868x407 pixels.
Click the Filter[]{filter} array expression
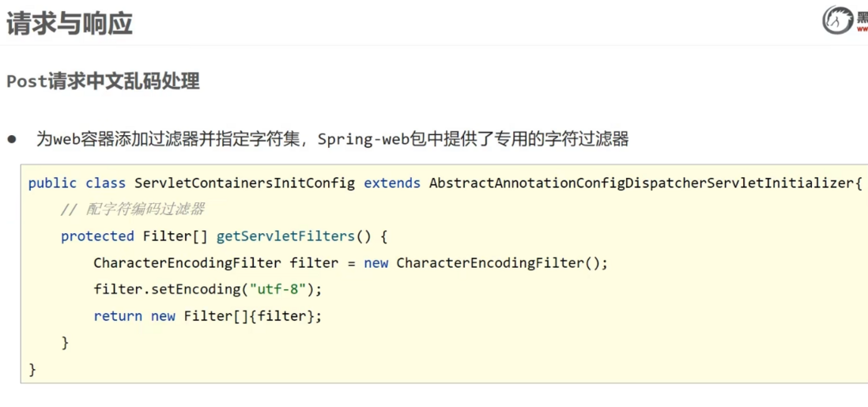(x=251, y=316)
